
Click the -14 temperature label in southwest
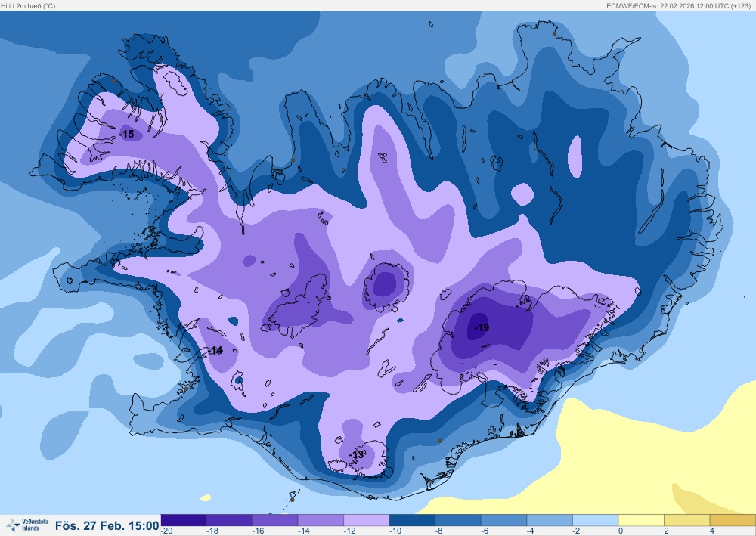(215, 351)
